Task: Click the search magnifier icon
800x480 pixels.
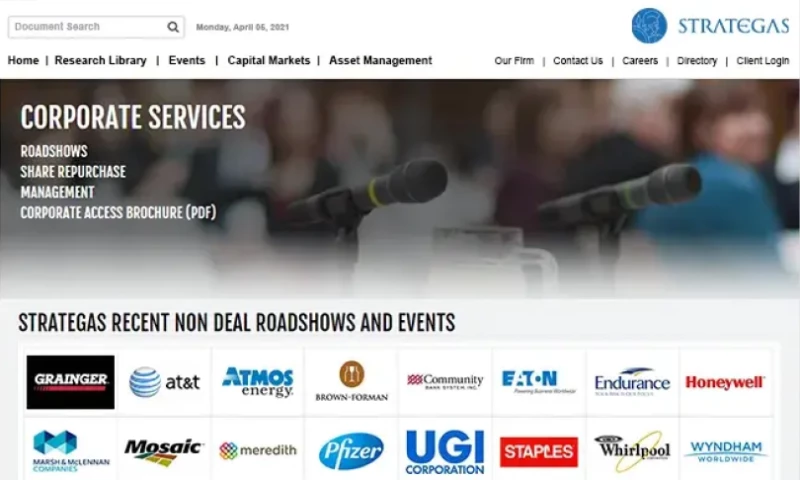Action: click(173, 27)
